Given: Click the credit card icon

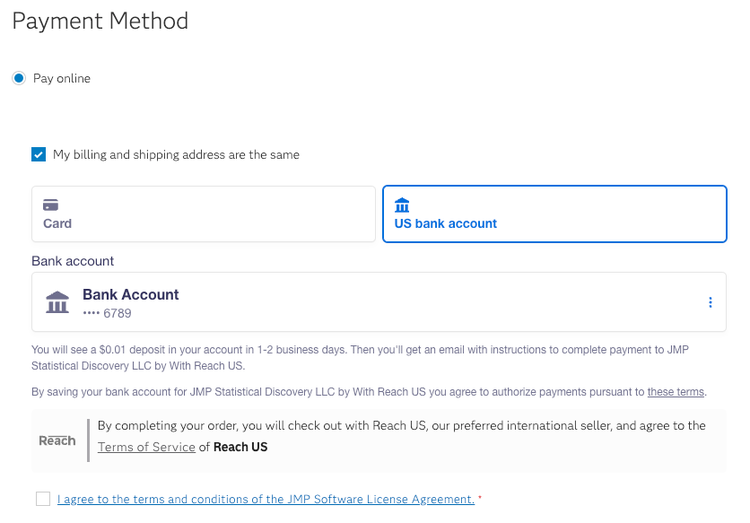Looking at the screenshot, I should [x=50, y=205].
